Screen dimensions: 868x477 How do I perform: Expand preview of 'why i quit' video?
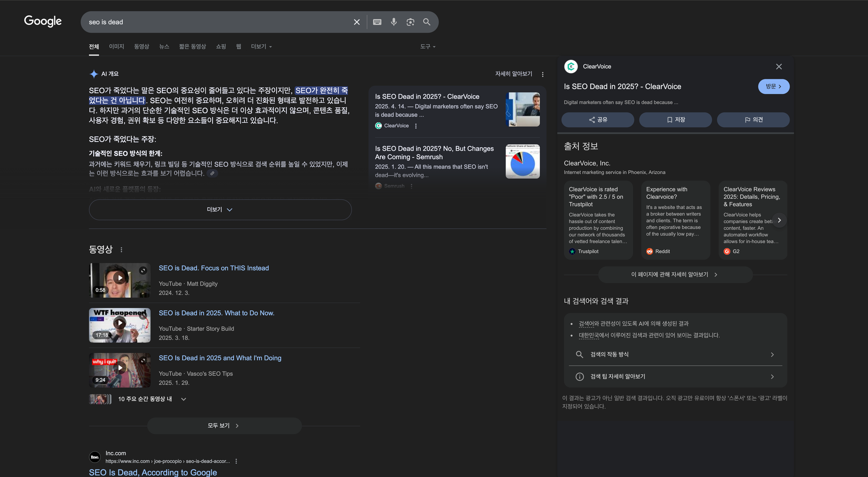[x=143, y=361]
